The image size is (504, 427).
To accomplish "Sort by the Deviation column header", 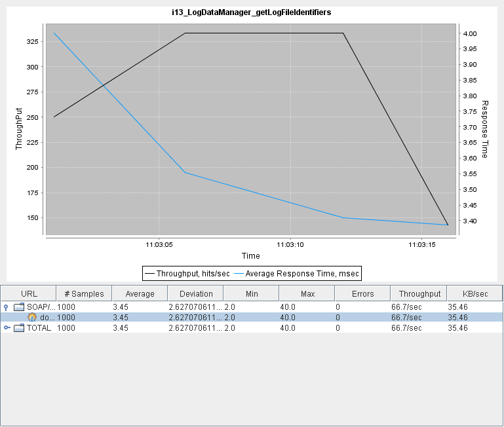I will [x=195, y=293].
